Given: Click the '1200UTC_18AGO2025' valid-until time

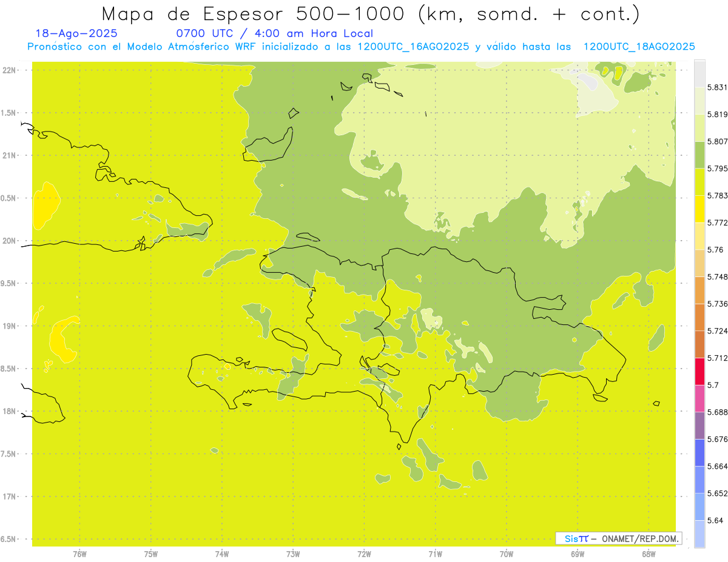Looking at the screenshot, I should pos(639,47).
